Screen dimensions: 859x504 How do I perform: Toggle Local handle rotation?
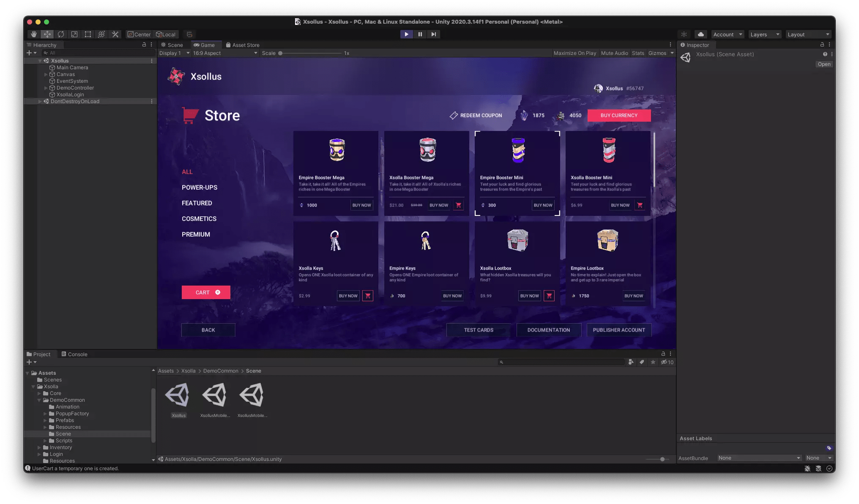tap(166, 34)
